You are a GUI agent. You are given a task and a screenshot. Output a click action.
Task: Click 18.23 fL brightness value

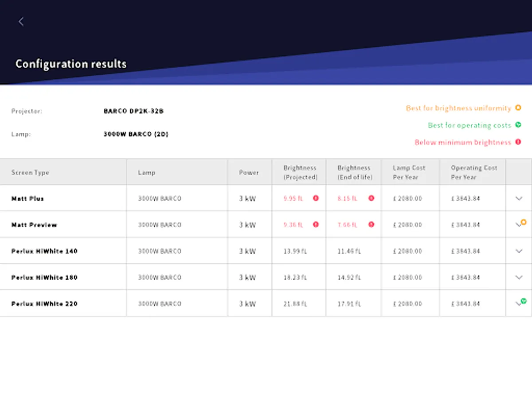(295, 278)
